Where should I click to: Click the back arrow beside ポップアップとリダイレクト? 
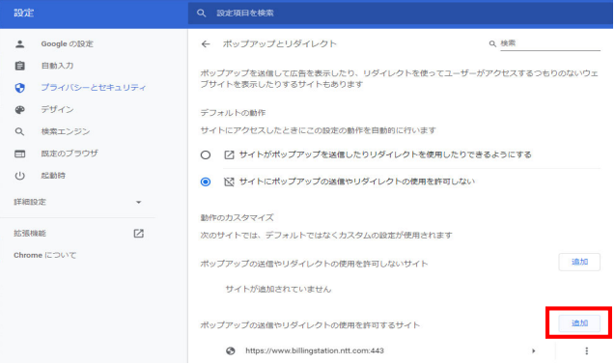tap(206, 44)
